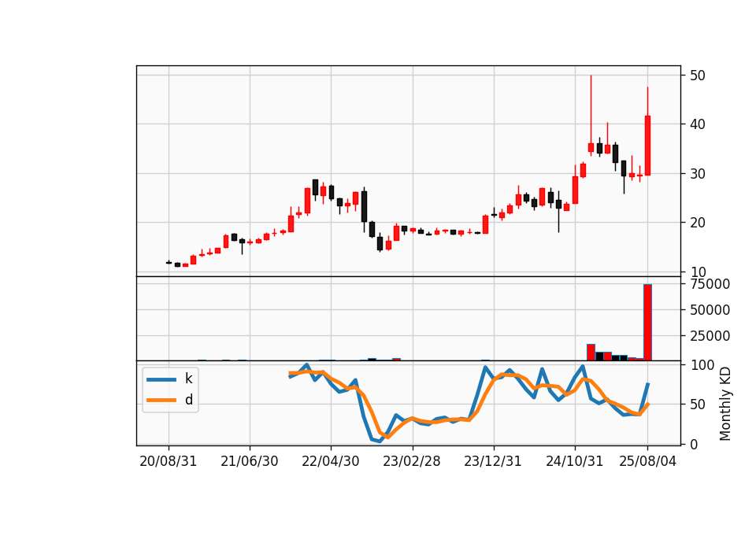Click the volume axis label 75000
Screen dimensions: 756x543
[710, 284]
